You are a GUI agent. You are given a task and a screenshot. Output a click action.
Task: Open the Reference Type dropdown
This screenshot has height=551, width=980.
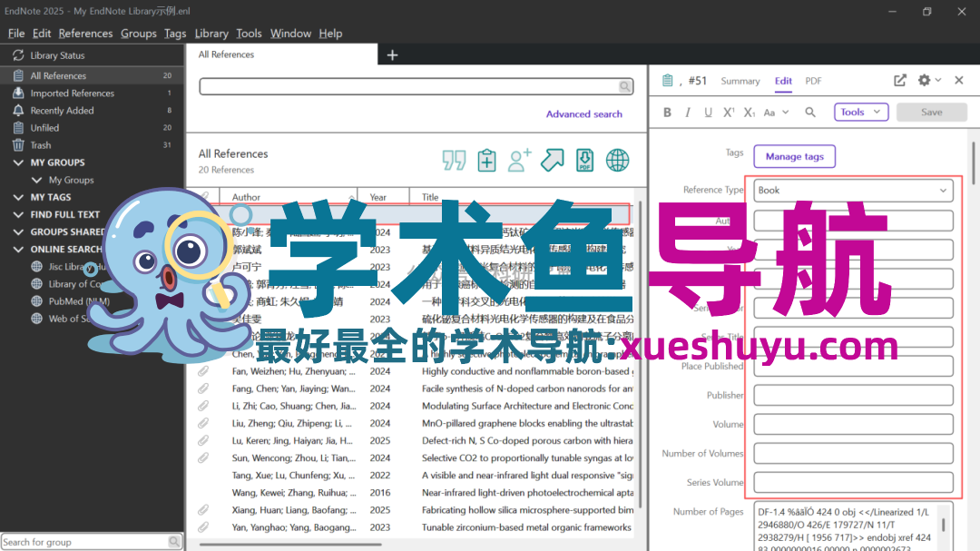pos(853,190)
